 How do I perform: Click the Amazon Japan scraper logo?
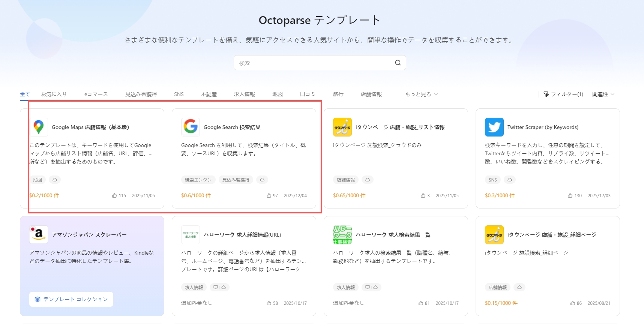coord(39,235)
